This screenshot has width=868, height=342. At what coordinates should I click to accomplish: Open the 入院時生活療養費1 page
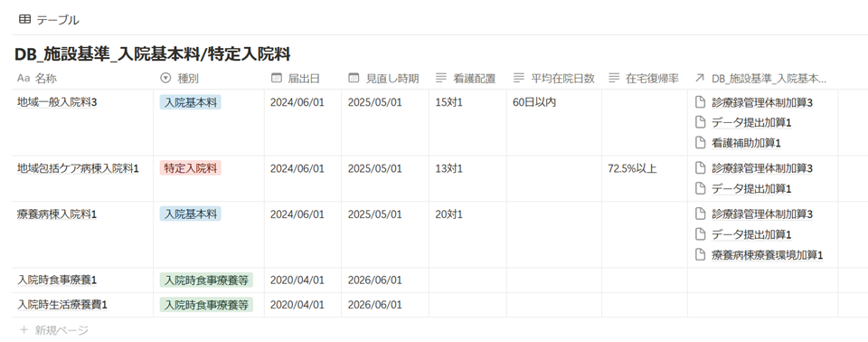[62, 304]
